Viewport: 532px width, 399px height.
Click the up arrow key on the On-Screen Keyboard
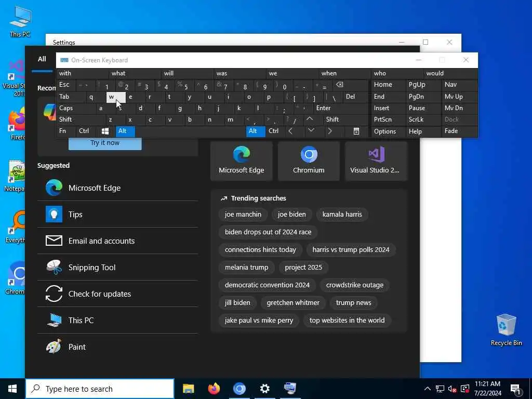tap(310, 119)
